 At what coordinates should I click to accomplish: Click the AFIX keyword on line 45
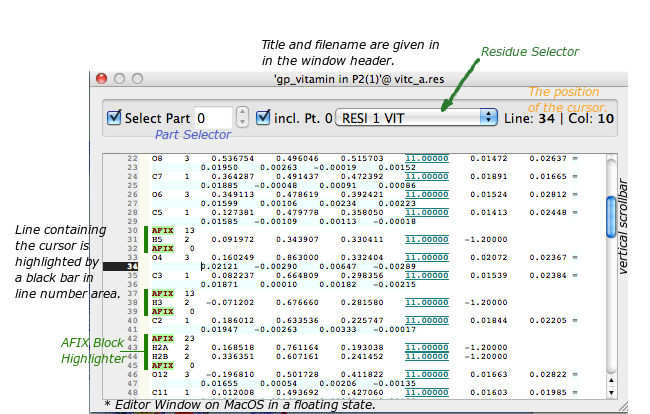162,366
